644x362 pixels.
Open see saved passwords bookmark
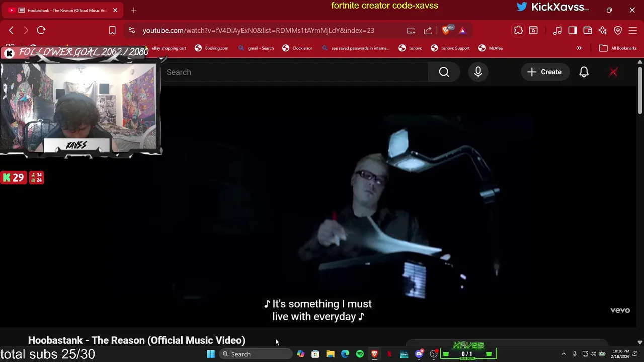(356, 48)
